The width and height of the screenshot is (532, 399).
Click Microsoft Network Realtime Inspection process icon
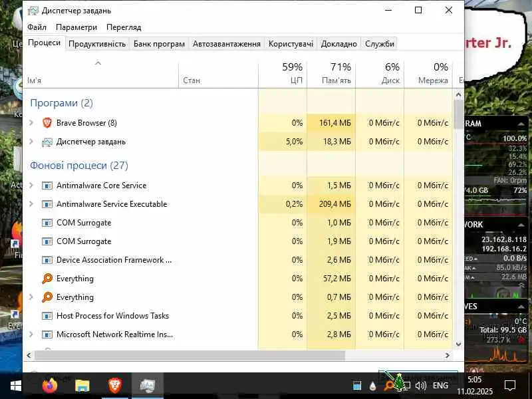47,334
